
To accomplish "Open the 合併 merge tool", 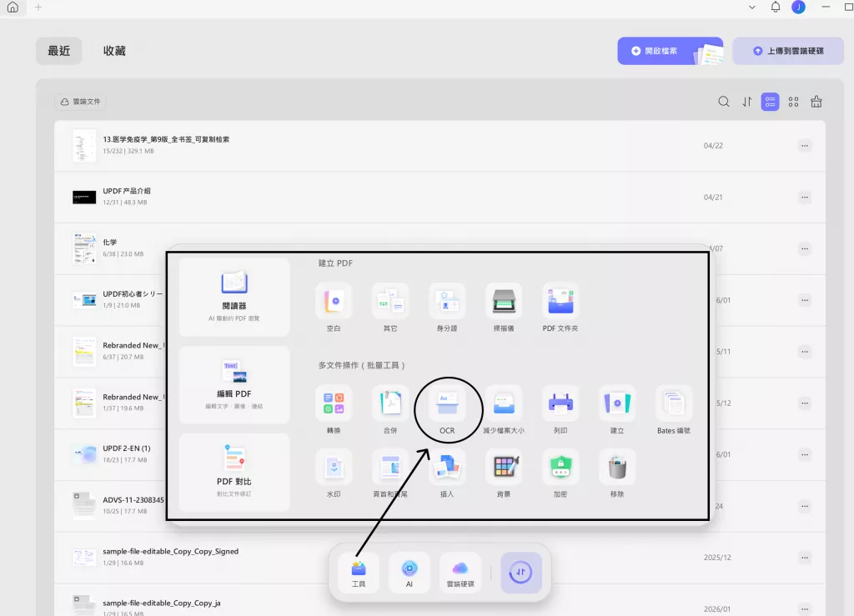I will pos(390,403).
